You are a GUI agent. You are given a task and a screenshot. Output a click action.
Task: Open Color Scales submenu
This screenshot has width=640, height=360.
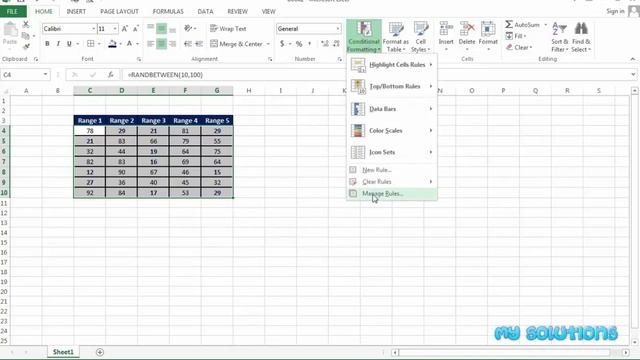pos(392,130)
